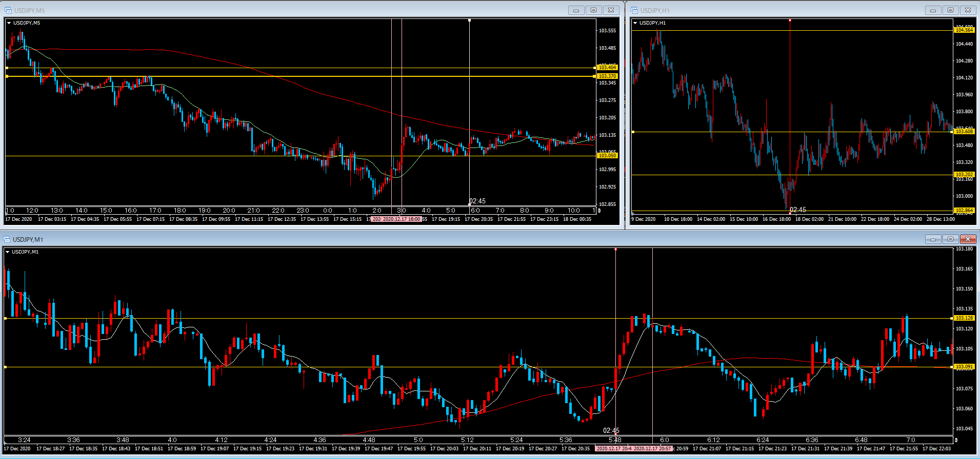Viewport: 980px width, 459px height.
Task: Click the USDJPY,M1 window title icon
Action: point(7,239)
